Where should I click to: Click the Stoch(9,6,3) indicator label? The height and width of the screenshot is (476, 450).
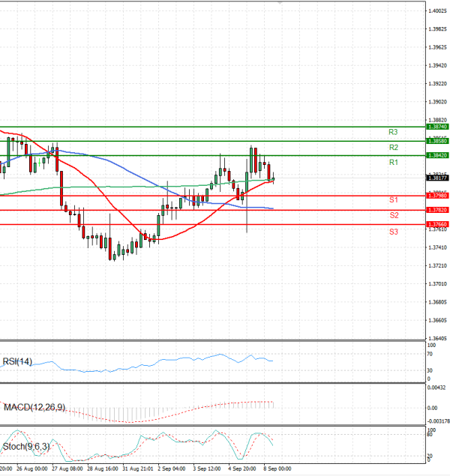click(26, 447)
